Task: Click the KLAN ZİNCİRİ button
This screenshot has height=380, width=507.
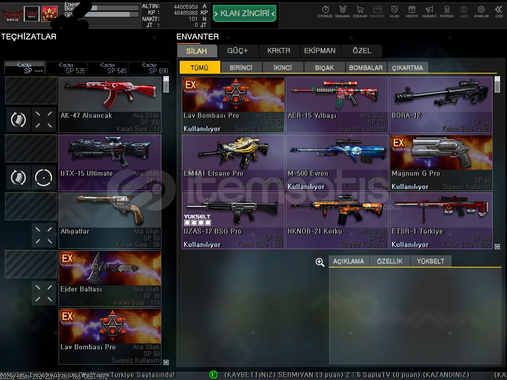Action: (x=245, y=13)
